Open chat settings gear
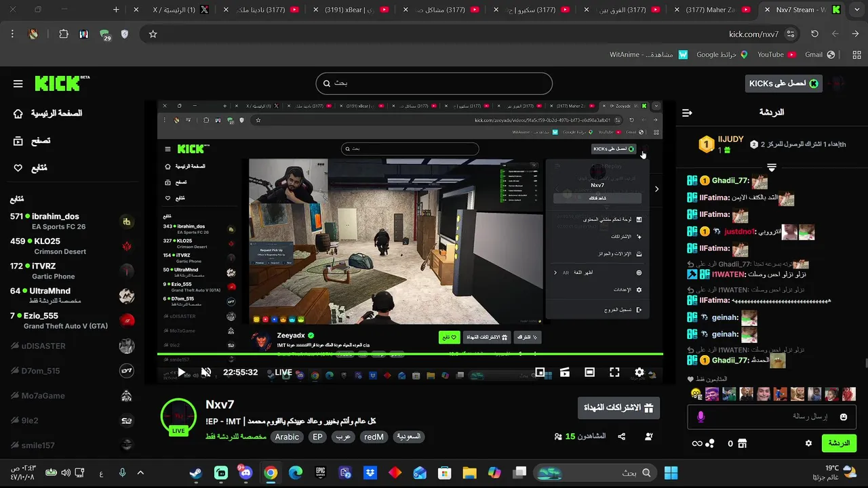 [808, 443]
